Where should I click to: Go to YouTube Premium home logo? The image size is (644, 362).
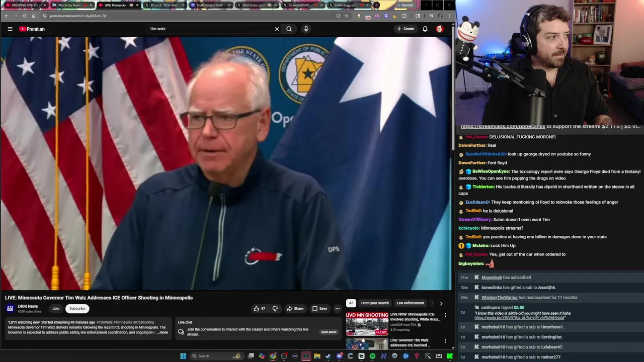coord(32,29)
